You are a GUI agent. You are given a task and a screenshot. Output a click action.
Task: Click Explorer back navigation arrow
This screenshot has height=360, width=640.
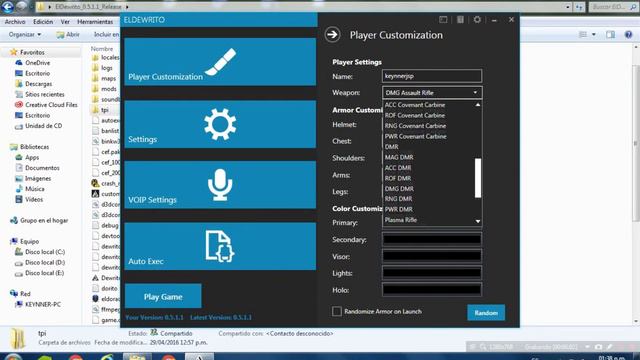point(8,6)
